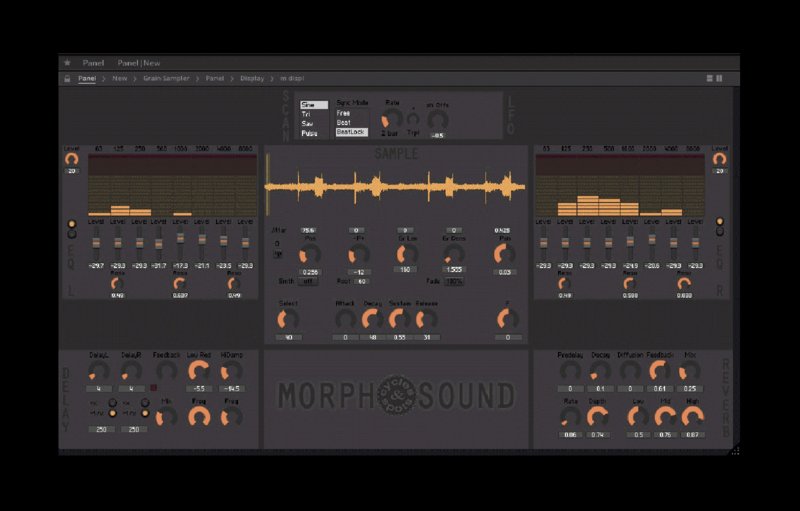This screenshot has width=800, height=511.
Task: Toggle the small red delay button
Action: [153, 388]
